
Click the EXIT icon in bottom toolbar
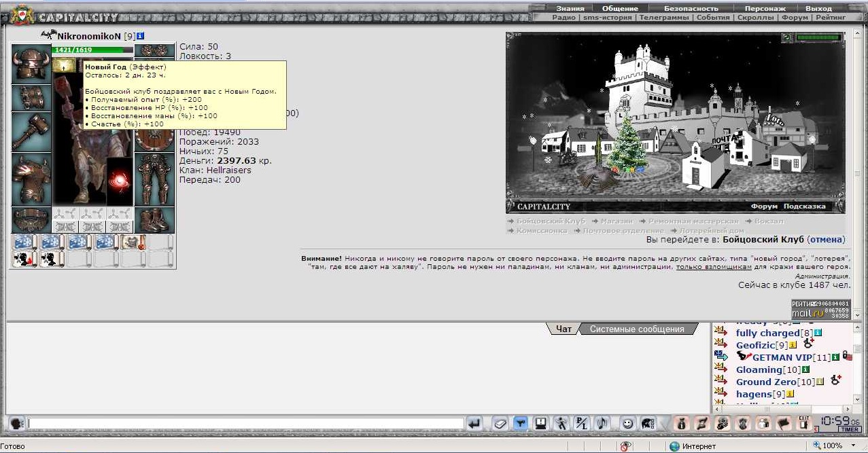point(803,423)
